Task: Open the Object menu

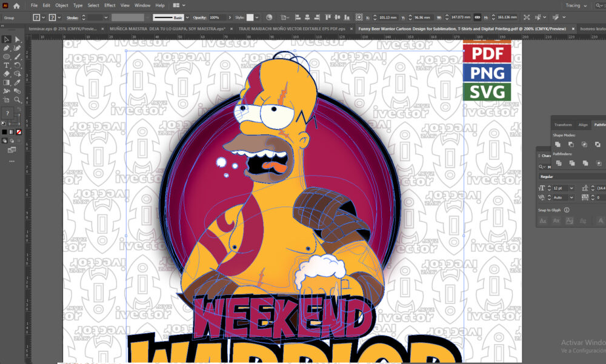Action: tap(61, 5)
